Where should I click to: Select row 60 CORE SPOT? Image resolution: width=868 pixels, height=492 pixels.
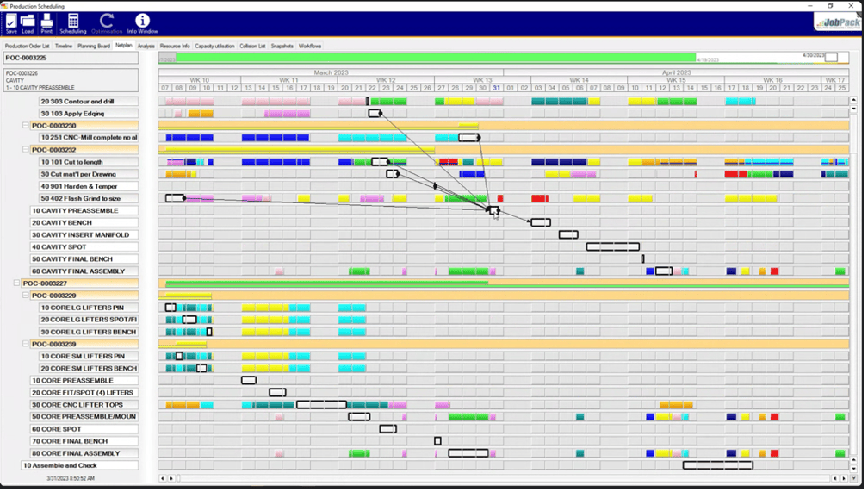tap(84, 429)
